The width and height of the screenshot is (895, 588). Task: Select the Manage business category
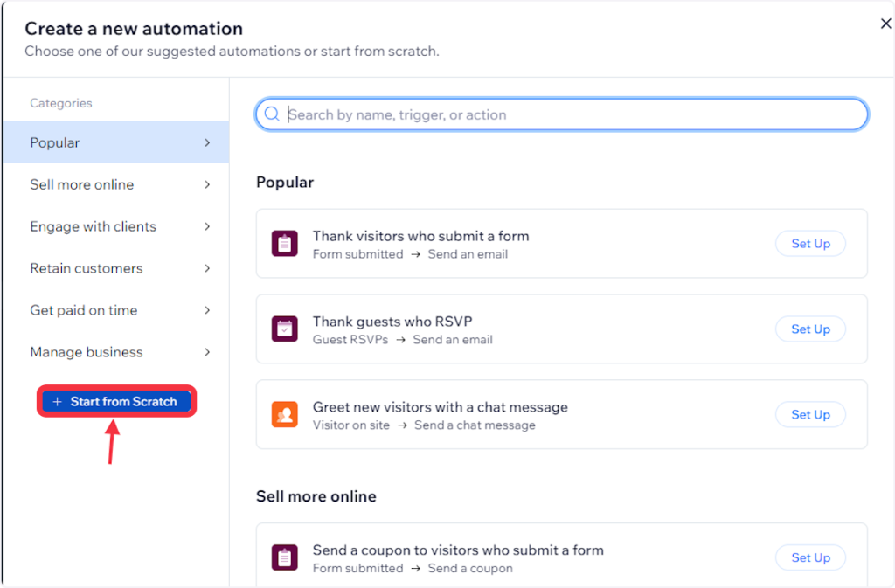click(87, 352)
